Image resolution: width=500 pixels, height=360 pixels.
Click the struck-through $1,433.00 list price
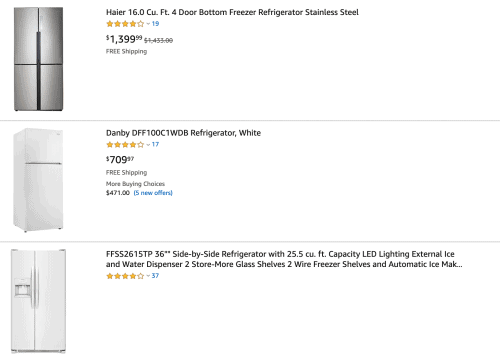tap(158, 40)
